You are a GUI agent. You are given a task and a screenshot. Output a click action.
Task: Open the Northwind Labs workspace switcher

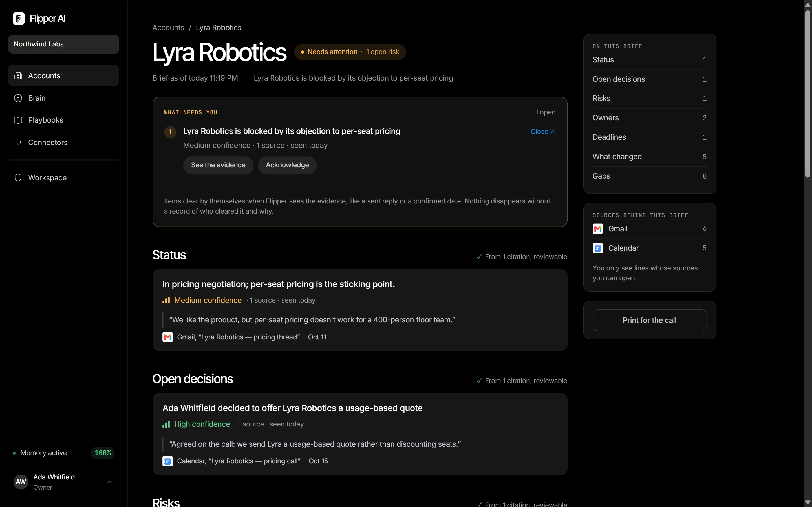coord(63,44)
